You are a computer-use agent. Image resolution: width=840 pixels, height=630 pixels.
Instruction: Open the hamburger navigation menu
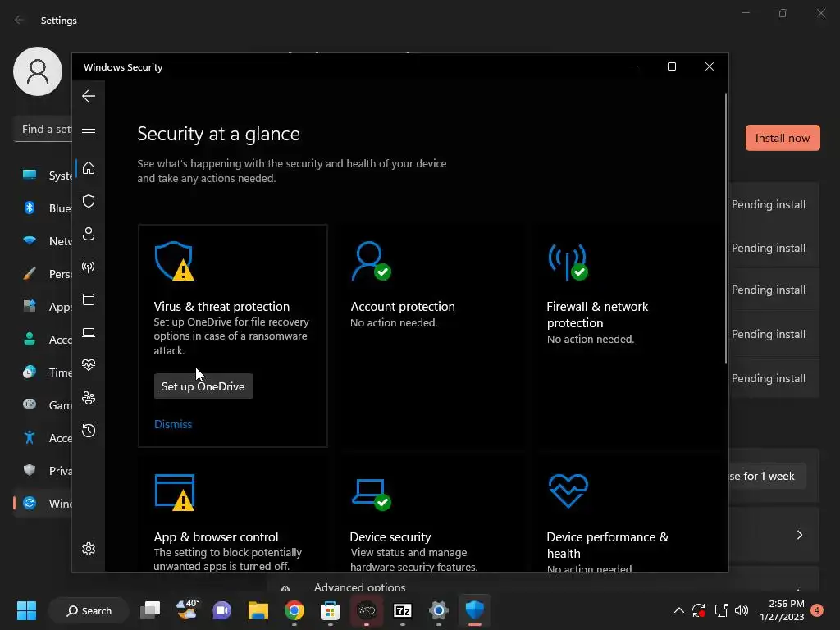click(x=89, y=129)
